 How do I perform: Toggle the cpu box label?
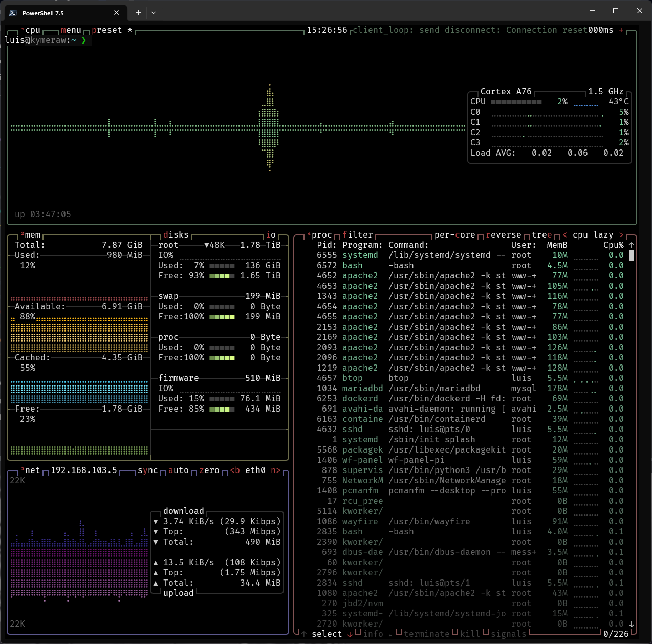(30, 30)
